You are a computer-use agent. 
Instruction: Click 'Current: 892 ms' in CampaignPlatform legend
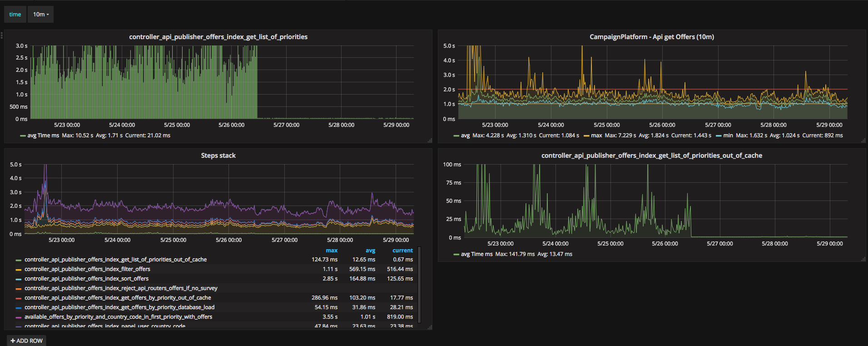823,135
